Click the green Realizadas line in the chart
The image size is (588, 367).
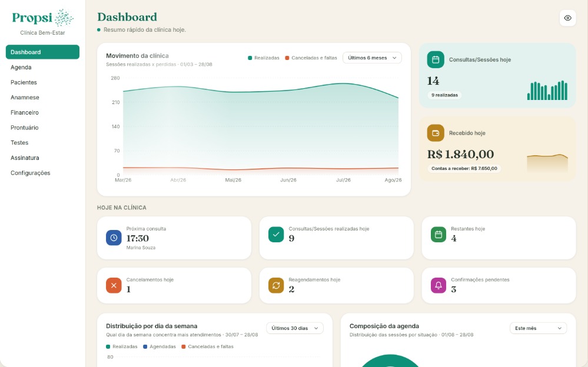[261, 90]
